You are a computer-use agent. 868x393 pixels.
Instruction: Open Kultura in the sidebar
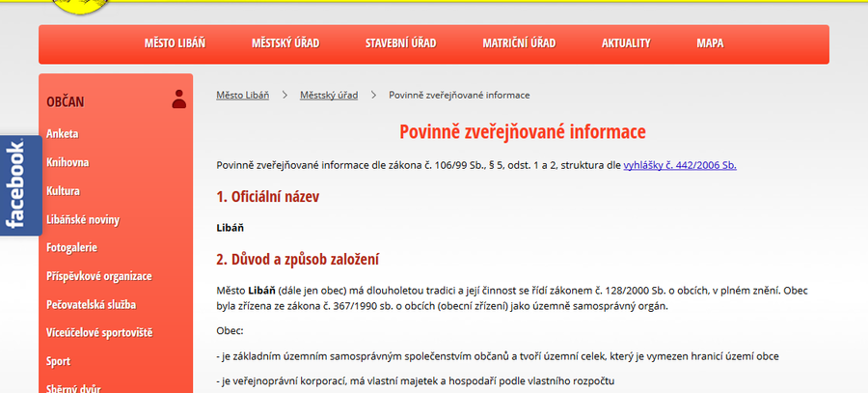[63, 191]
